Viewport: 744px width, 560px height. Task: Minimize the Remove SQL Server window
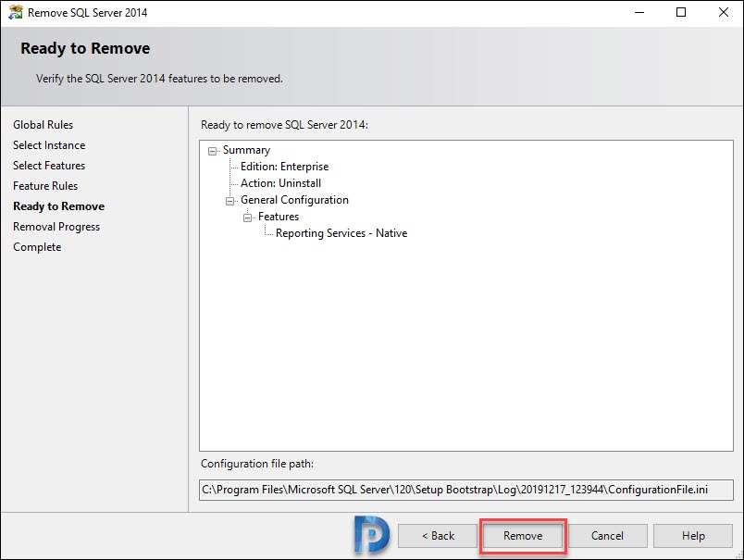click(x=639, y=12)
